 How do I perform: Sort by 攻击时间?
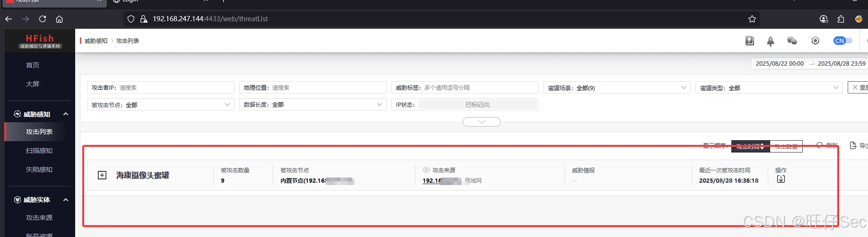click(x=750, y=146)
